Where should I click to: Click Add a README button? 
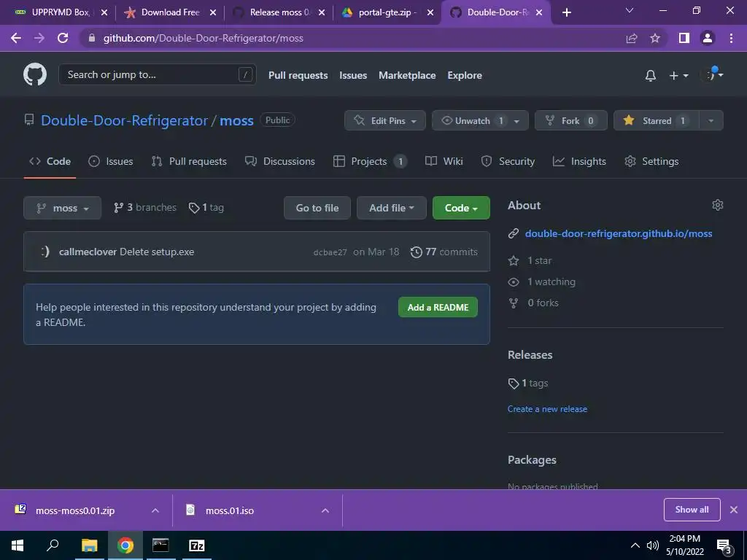[438, 307]
